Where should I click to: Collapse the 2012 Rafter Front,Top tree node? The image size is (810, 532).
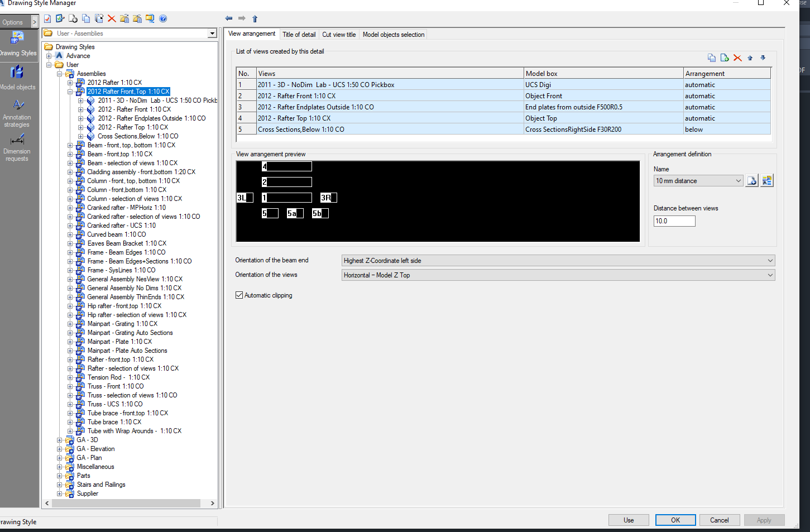pos(70,92)
